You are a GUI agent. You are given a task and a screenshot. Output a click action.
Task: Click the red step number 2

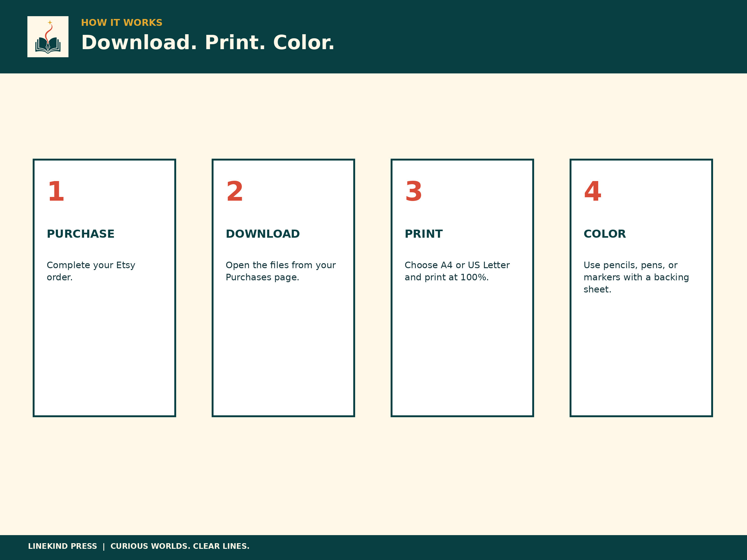point(234,191)
